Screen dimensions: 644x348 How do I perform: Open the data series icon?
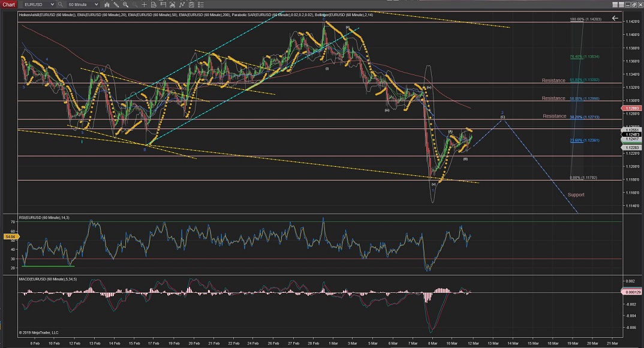173,5
